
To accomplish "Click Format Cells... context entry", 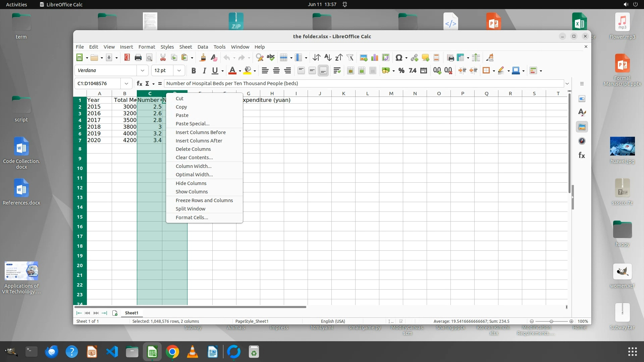I will point(192,218).
